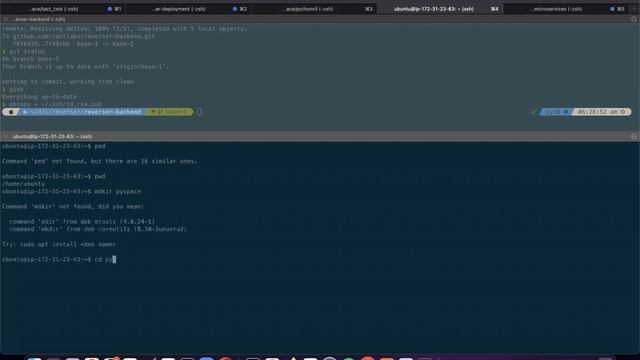This screenshot has width=640, height=360.
Task: Close the ubuntu ssh split pane
Action: click(x=6, y=136)
